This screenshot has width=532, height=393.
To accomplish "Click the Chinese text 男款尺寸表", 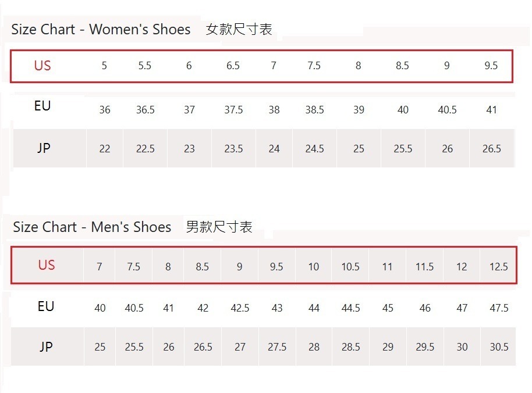I will click(219, 227).
